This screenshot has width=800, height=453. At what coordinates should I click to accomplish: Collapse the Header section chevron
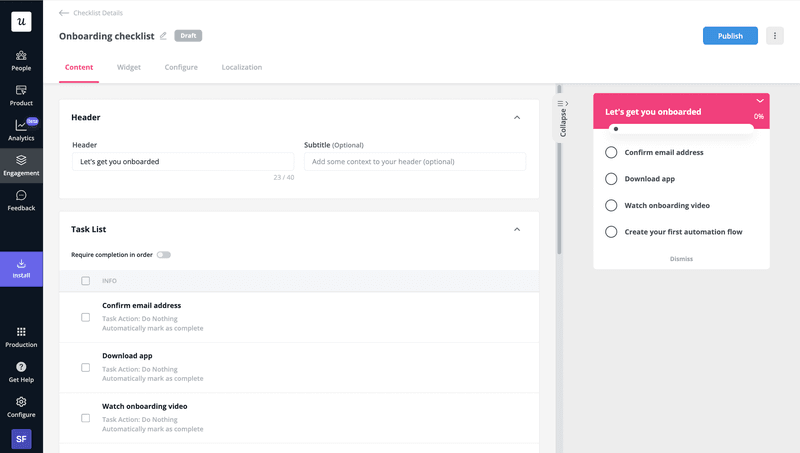tap(517, 117)
